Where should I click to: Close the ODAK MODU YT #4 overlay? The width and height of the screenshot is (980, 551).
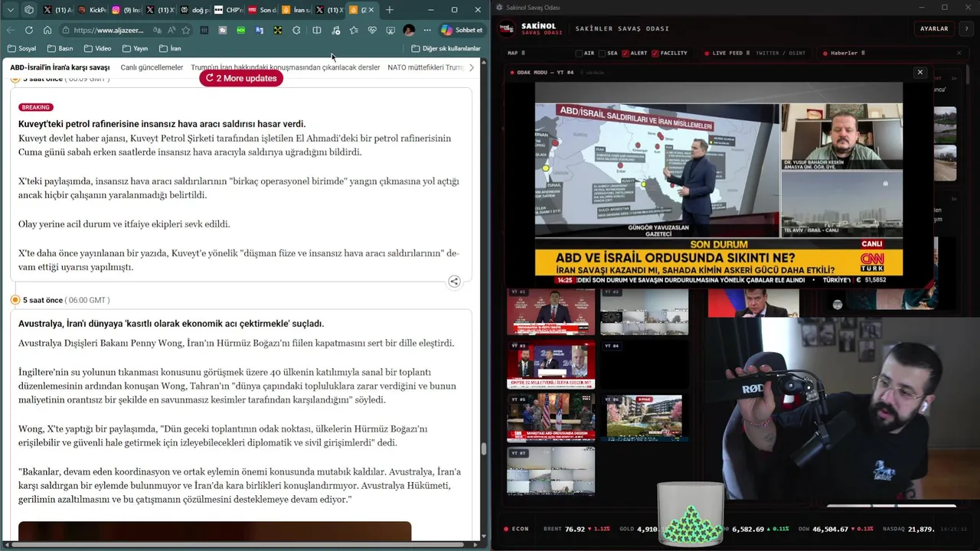coord(920,73)
